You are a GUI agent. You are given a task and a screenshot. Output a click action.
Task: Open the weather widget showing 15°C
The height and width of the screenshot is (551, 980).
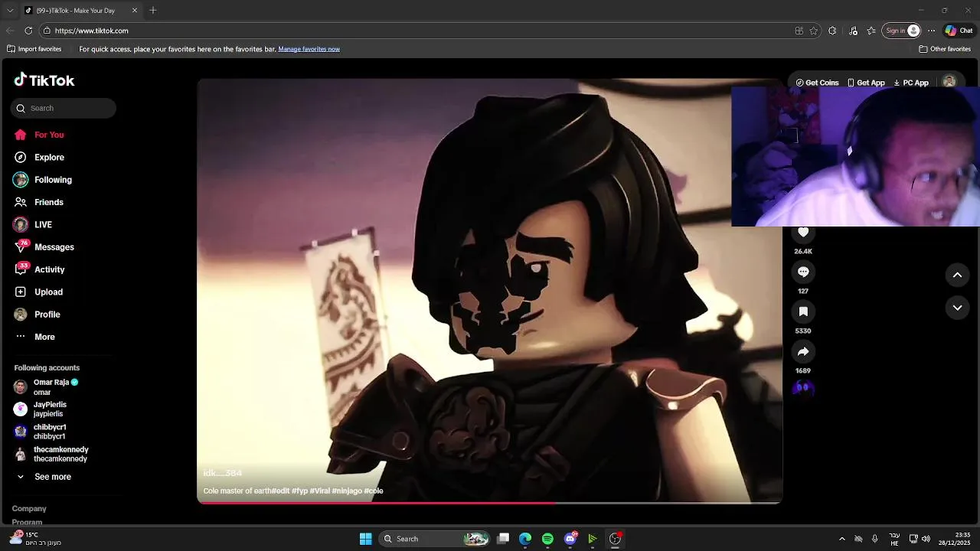[x=34, y=539]
